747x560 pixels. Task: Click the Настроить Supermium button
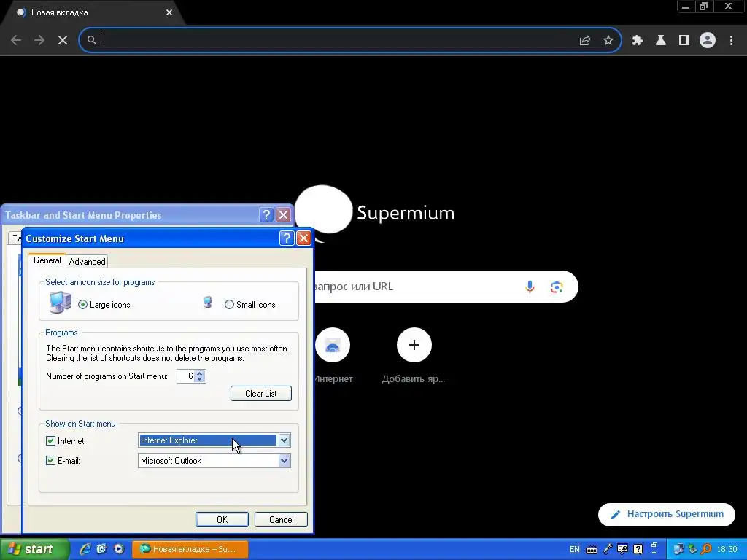pos(667,514)
